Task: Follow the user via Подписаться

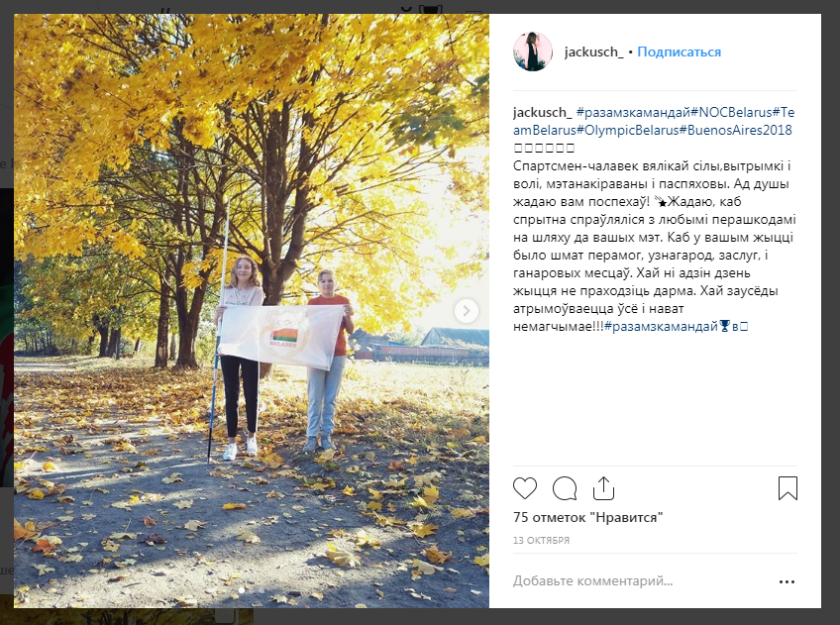Action: (679, 52)
